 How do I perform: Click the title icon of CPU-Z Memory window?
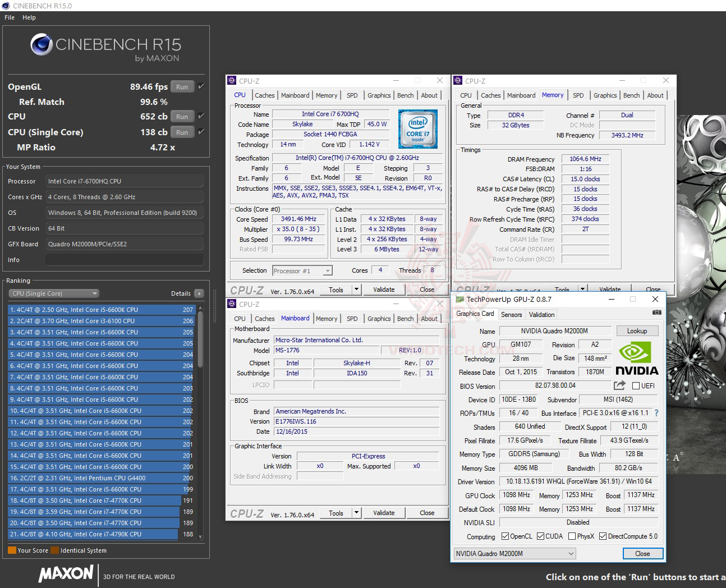coord(458,81)
